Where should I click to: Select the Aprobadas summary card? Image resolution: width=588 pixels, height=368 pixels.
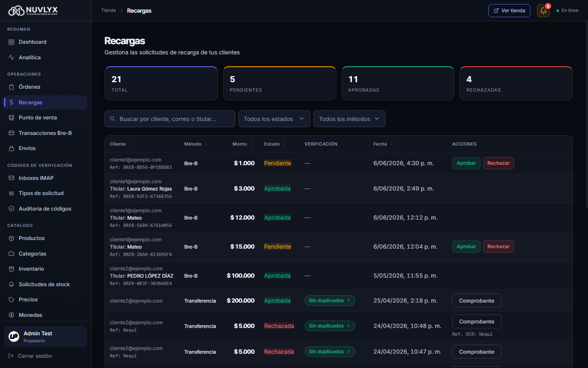[398, 83]
